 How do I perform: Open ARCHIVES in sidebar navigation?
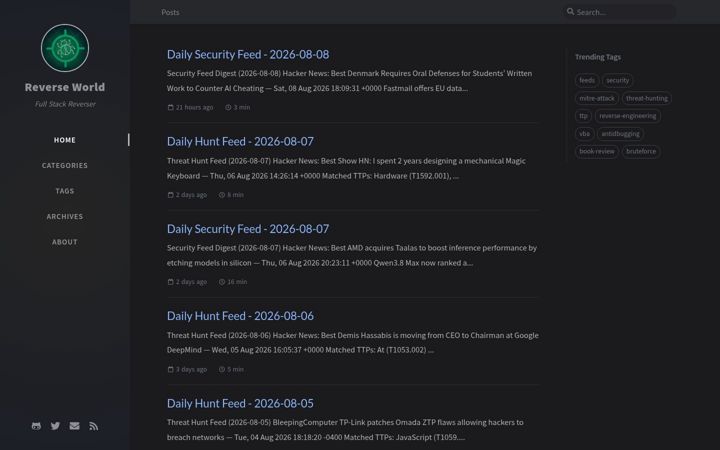[x=65, y=216]
